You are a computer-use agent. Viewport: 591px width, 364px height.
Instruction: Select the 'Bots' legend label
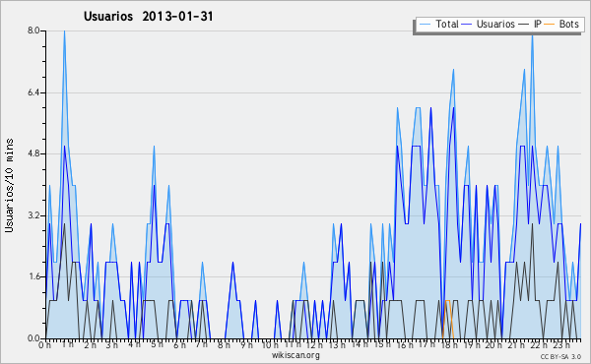(568, 24)
